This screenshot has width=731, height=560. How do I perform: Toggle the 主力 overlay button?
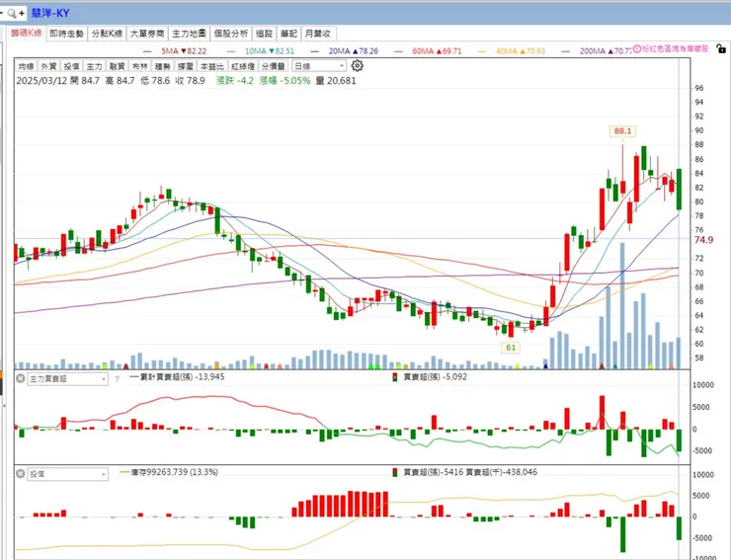[94, 66]
